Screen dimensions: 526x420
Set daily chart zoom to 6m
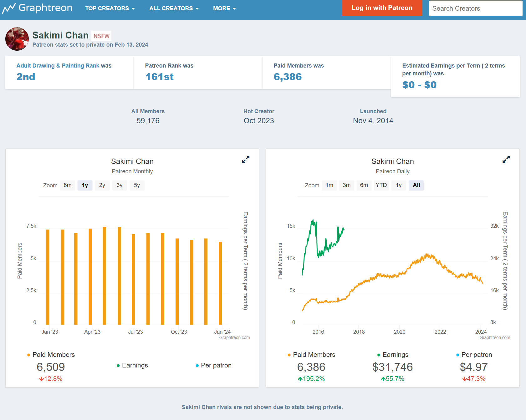coord(364,185)
